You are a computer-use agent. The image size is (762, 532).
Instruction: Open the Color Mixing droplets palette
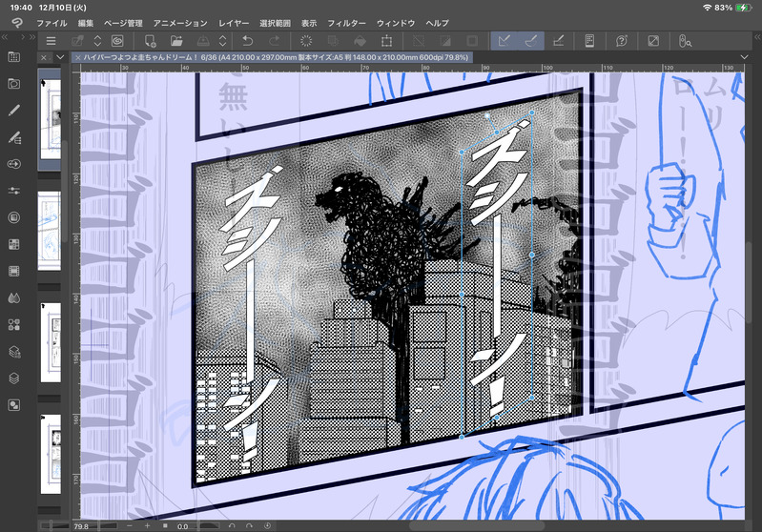coord(14,297)
